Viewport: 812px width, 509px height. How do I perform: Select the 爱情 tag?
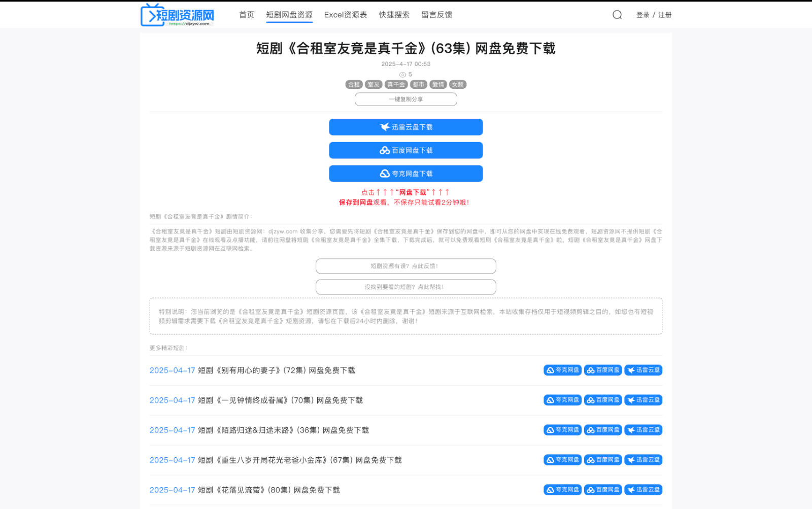pyautogui.click(x=438, y=84)
